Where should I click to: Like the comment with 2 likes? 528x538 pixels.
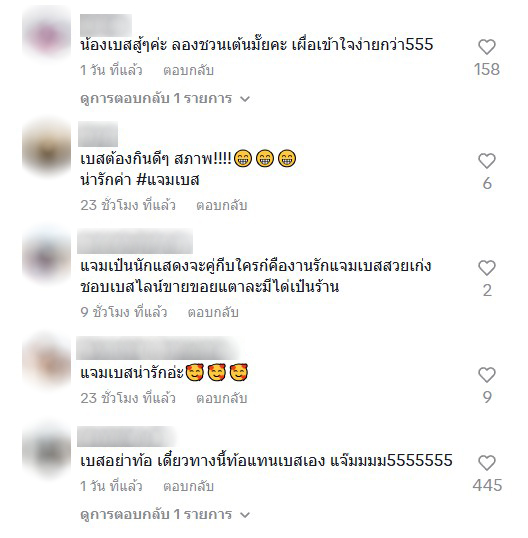(x=486, y=268)
